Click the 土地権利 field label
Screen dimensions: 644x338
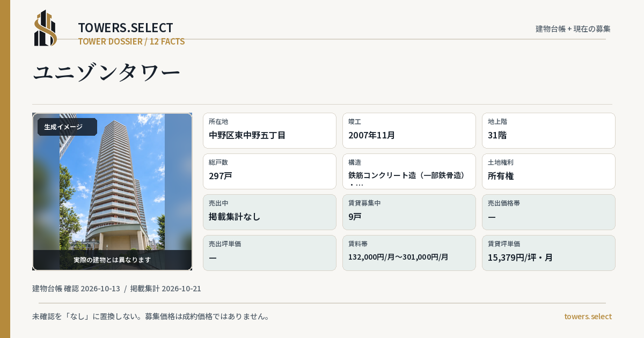coord(501,163)
